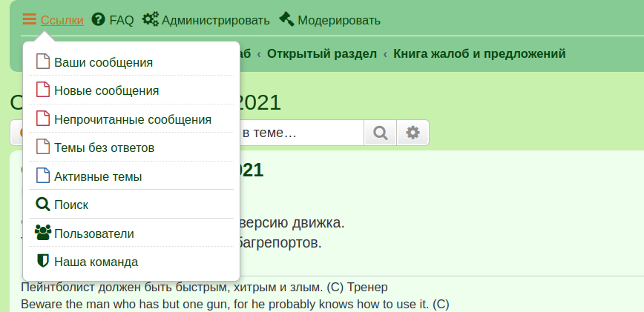Open the FAQ page link
The width and height of the screenshot is (644, 312).
pyautogui.click(x=121, y=20)
